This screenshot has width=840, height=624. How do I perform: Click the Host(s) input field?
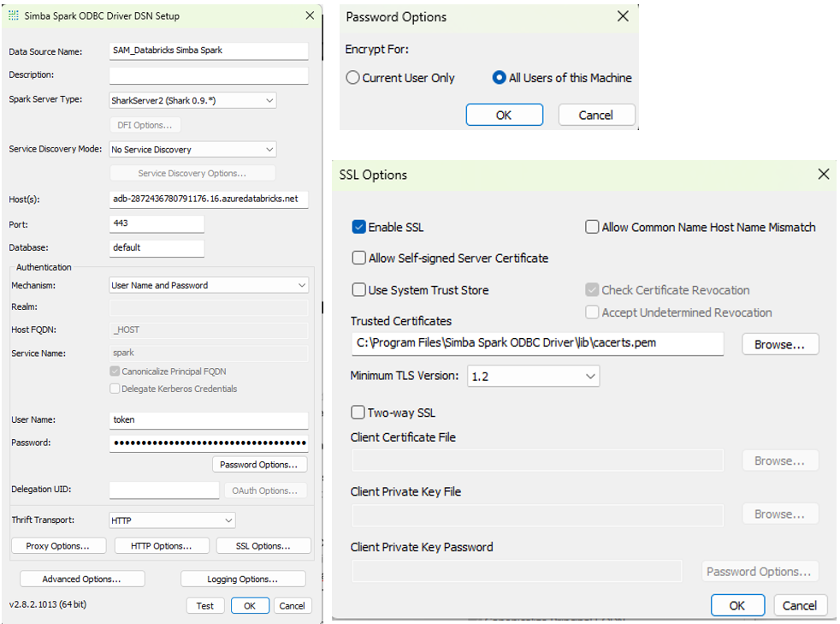pyautogui.click(x=209, y=199)
